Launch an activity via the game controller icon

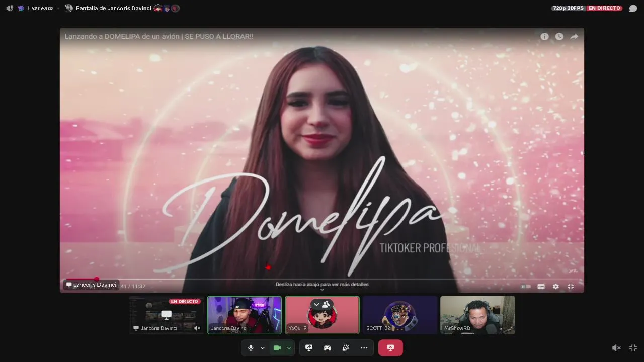pyautogui.click(x=327, y=348)
